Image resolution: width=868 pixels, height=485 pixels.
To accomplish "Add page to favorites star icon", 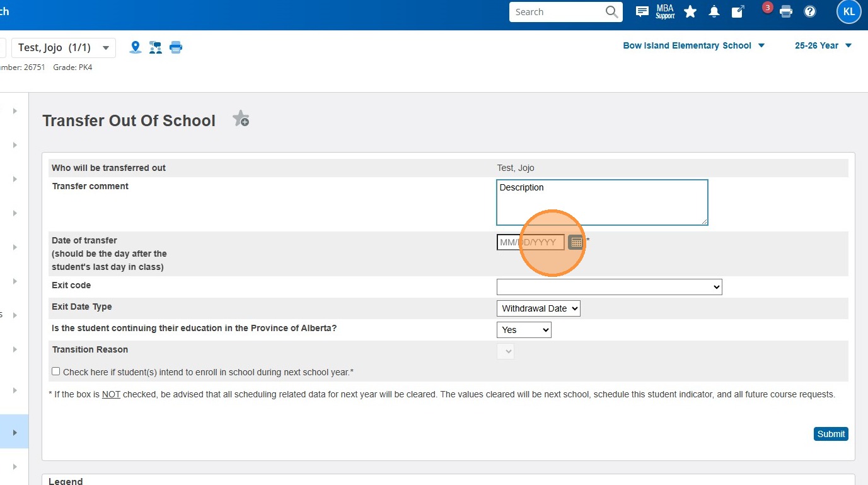I will 240,119.
